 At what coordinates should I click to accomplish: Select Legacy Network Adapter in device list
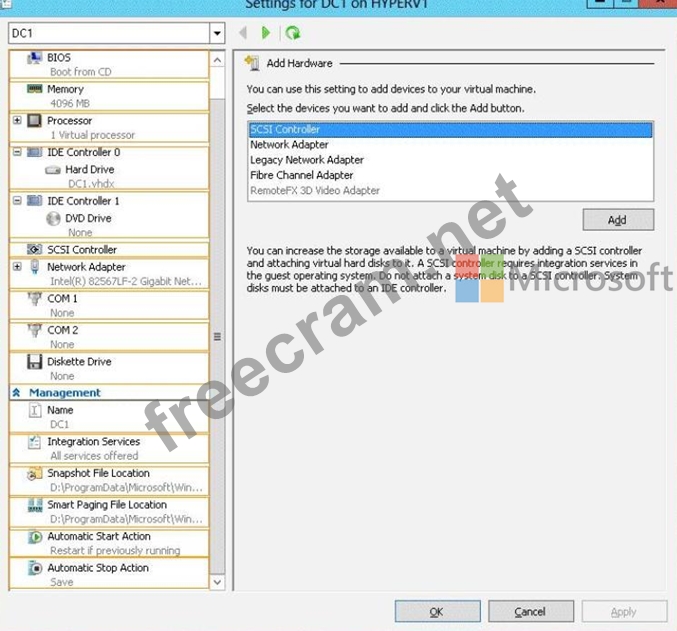pos(450,160)
